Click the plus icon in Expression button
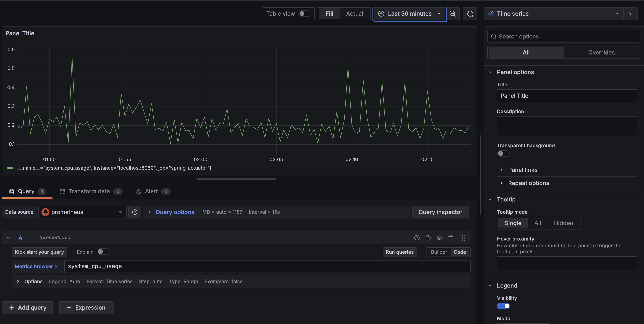The height and width of the screenshot is (324, 644). (69, 308)
